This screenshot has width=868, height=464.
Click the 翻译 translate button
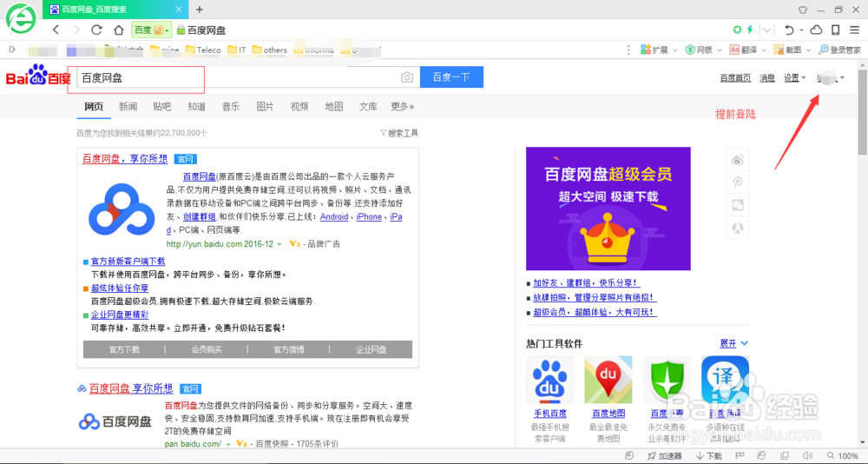pos(744,50)
